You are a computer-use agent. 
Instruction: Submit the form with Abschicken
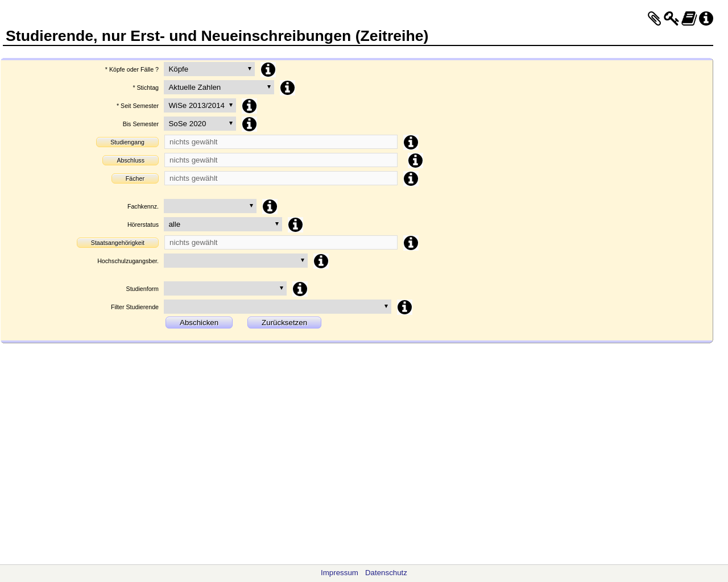(x=199, y=323)
